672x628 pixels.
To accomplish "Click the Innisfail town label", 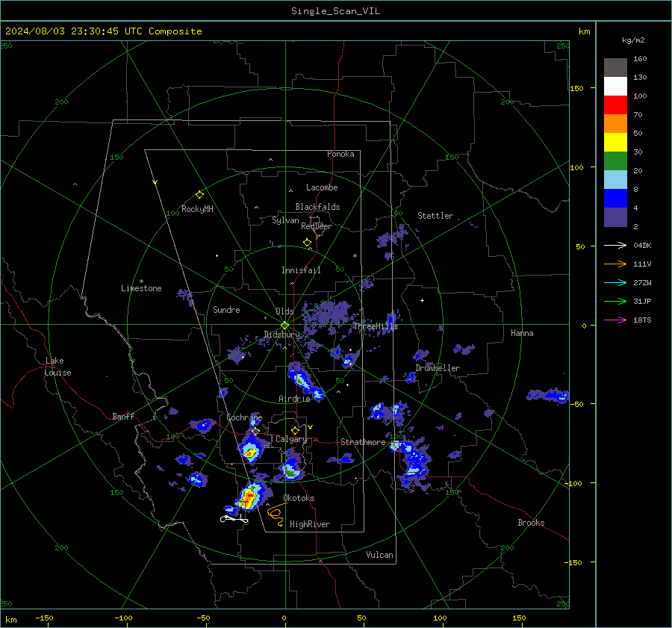I will pyautogui.click(x=301, y=270).
